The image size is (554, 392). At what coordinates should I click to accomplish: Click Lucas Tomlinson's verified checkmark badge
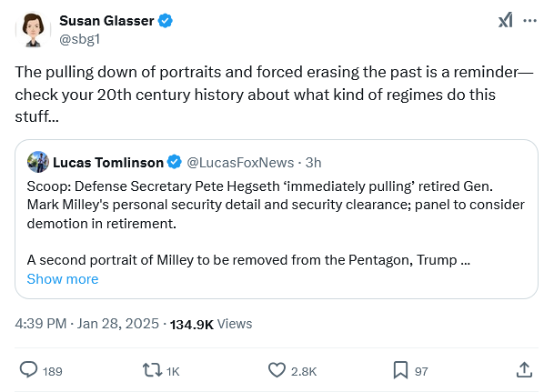pos(173,162)
